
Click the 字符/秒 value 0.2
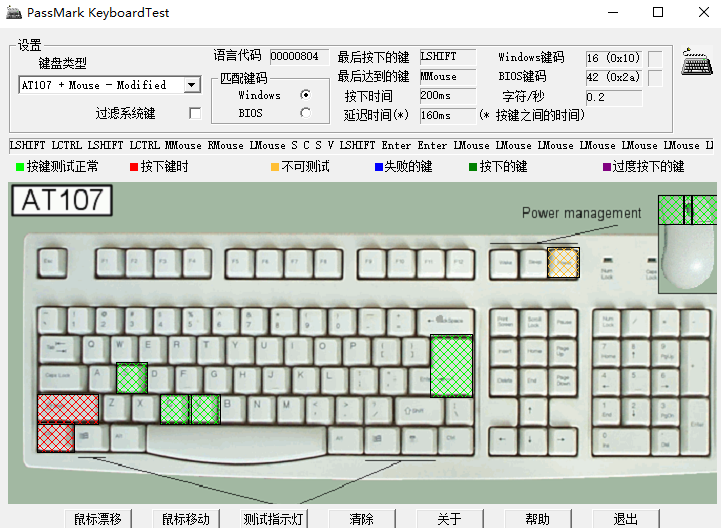[614, 97]
